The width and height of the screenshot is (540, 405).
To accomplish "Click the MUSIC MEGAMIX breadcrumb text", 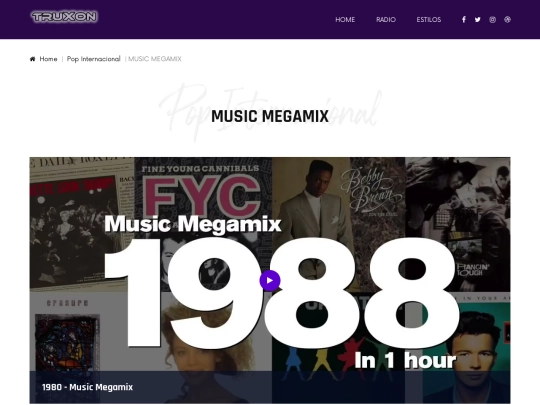I will 155,59.
